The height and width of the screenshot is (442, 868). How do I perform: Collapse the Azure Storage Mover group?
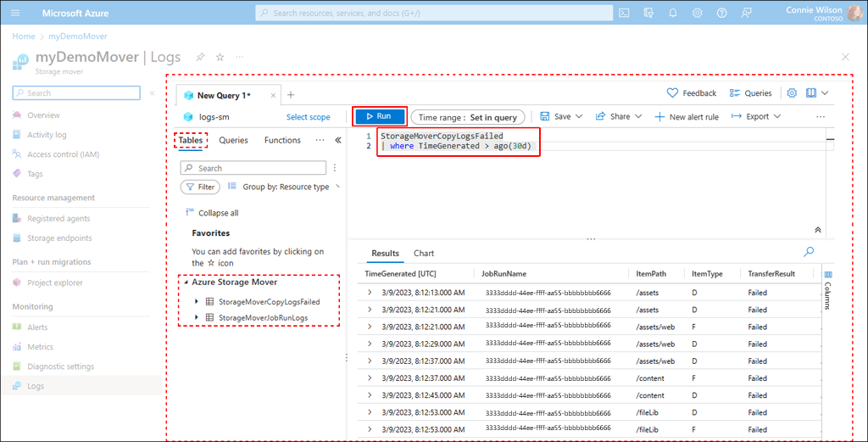coord(186,282)
